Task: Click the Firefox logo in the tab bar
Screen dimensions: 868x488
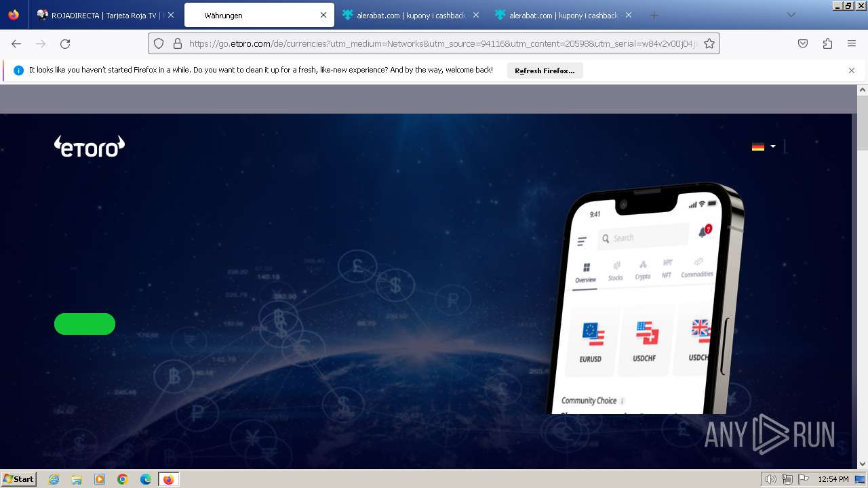Action: 14,15
